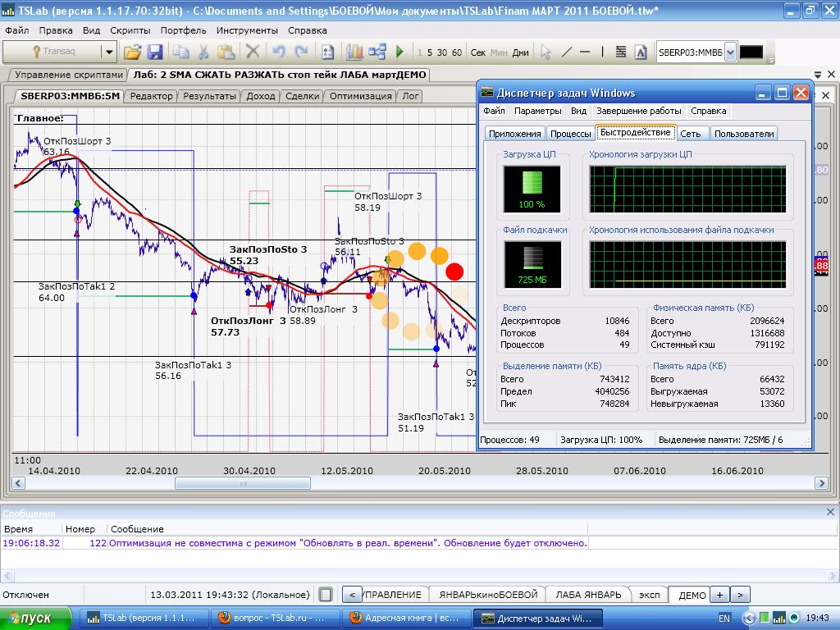Choose the diagonal line drawing tool
Screen dimensions: 840x630
click(566, 52)
